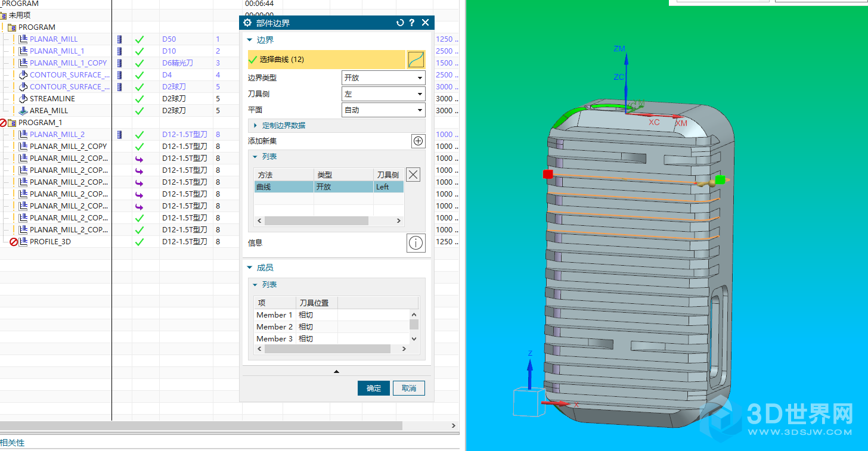This screenshot has width=868, height=451.
Task: Select CONTOUR_SURFACE operation using D2球刀 tool
Action: (70, 86)
